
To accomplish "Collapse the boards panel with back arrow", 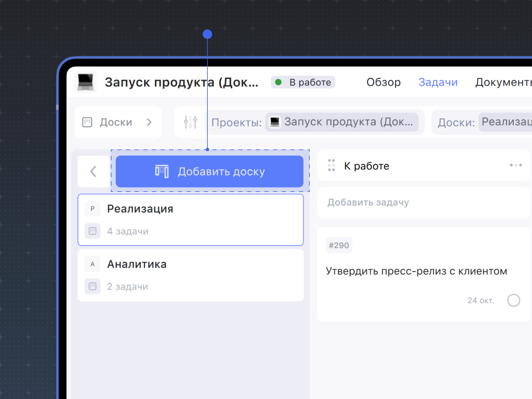I will point(93,171).
